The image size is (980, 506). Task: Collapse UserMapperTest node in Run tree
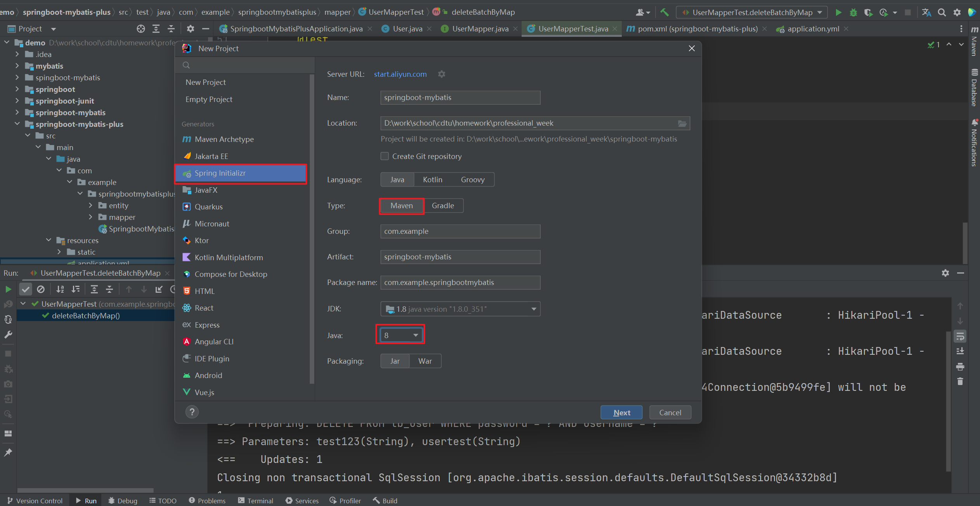pos(23,304)
